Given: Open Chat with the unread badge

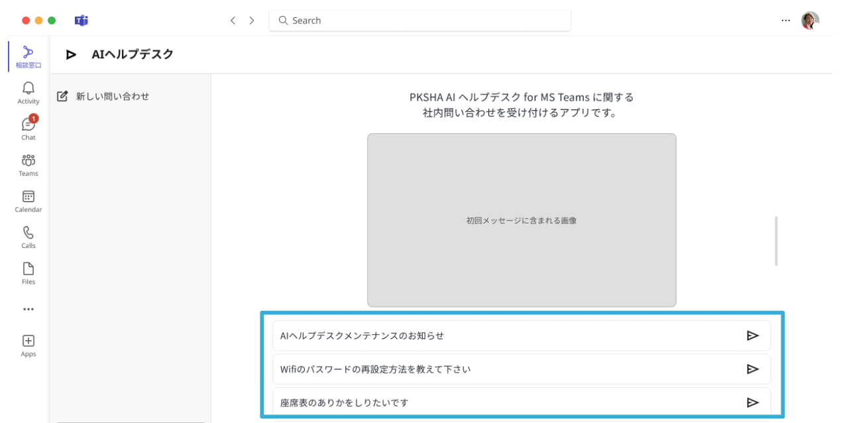Looking at the screenshot, I should pos(28,128).
